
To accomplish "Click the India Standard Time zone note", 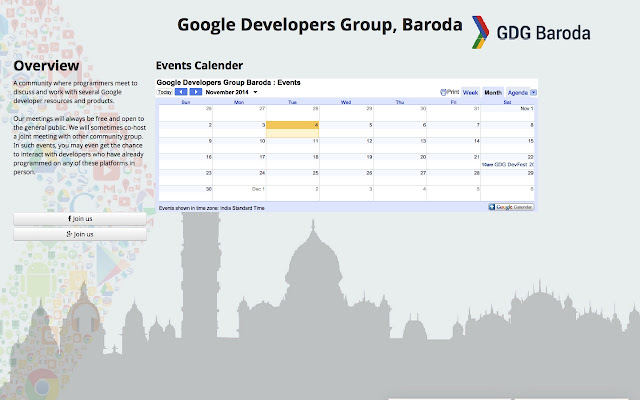I will click(x=212, y=208).
